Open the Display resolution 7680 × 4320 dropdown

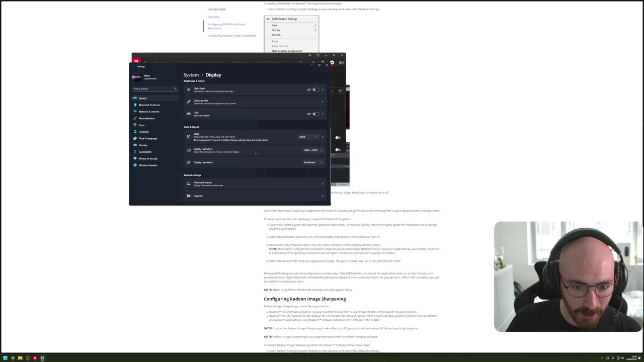pyautogui.click(x=312, y=150)
